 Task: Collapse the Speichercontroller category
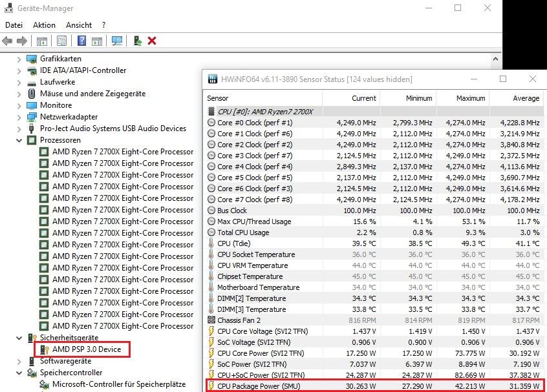pyautogui.click(x=19, y=373)
